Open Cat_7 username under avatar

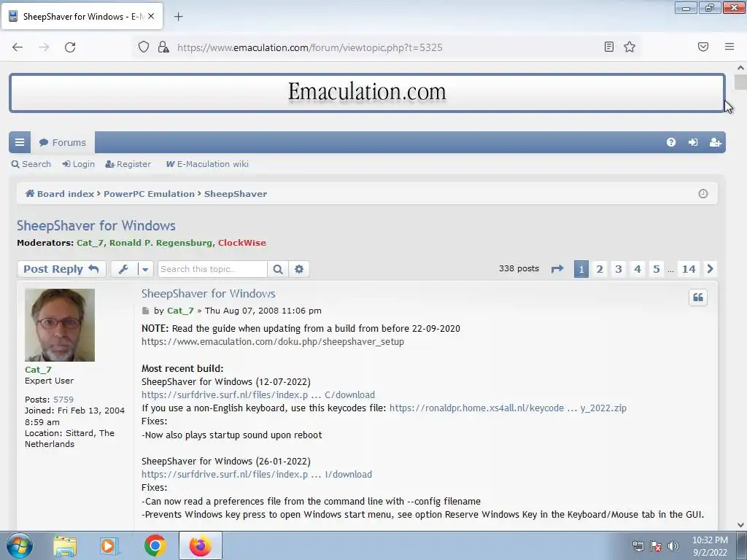(38, 370)
